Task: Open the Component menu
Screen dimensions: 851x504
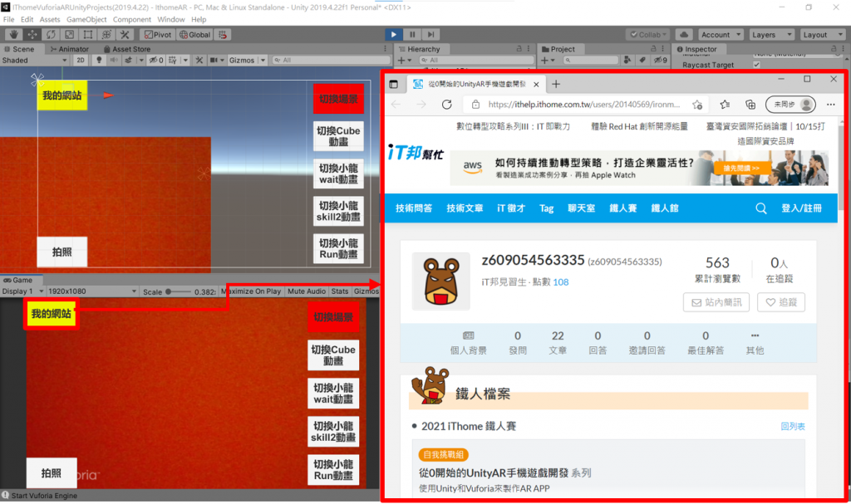Action: pos(132,20)
